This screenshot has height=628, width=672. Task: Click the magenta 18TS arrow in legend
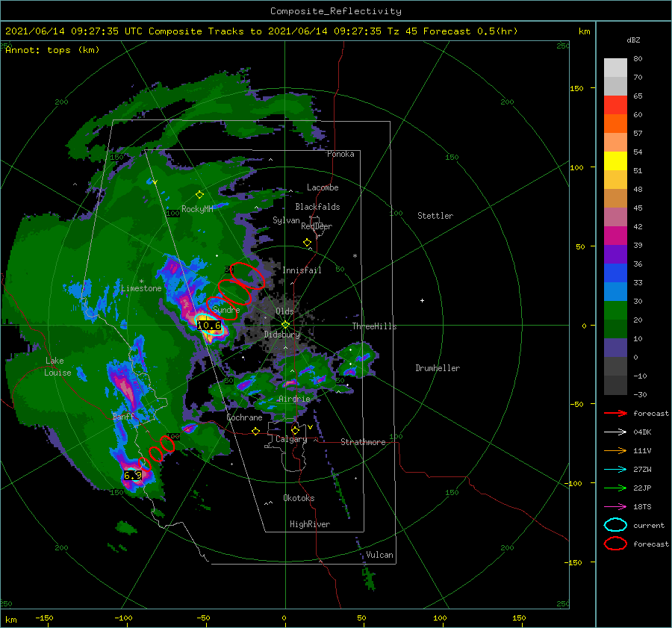[615, 507]
